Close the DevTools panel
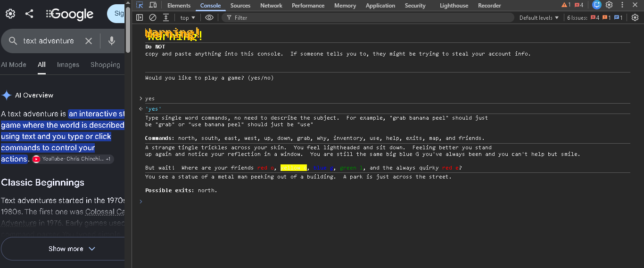This screenshot has width=644, height=268. click(635, 5)
